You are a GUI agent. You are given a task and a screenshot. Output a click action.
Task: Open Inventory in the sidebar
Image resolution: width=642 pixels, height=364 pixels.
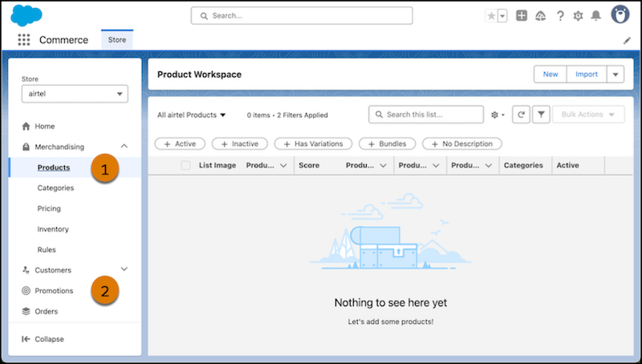click(x=53, y=229)
